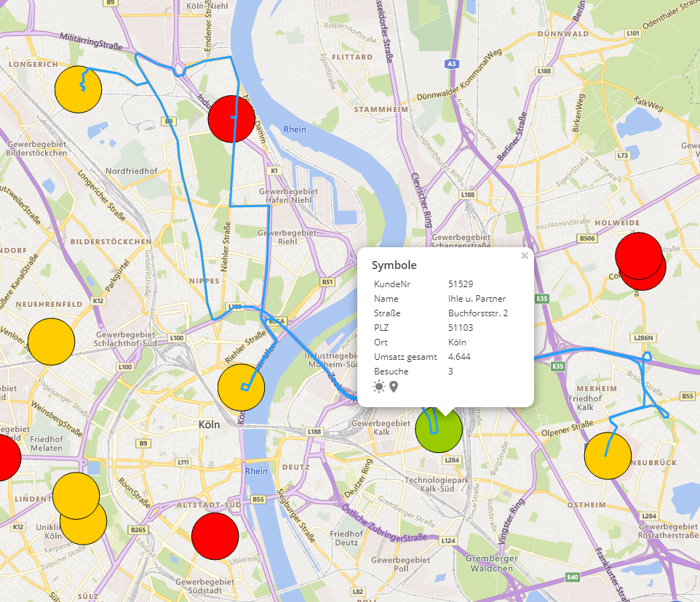The height and width of the screenshot is (602, 700).
Task: Select the partially hidden red marker near Melaten
Action: 6,457
